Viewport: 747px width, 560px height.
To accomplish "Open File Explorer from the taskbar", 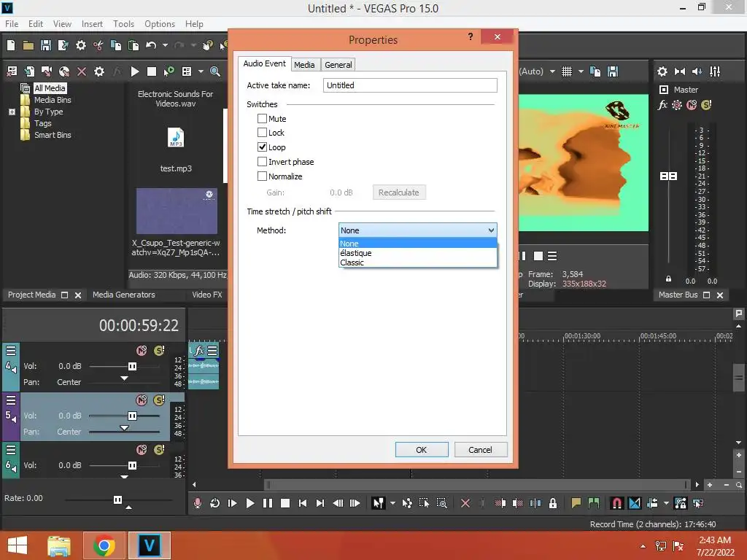I will (59, 545).
